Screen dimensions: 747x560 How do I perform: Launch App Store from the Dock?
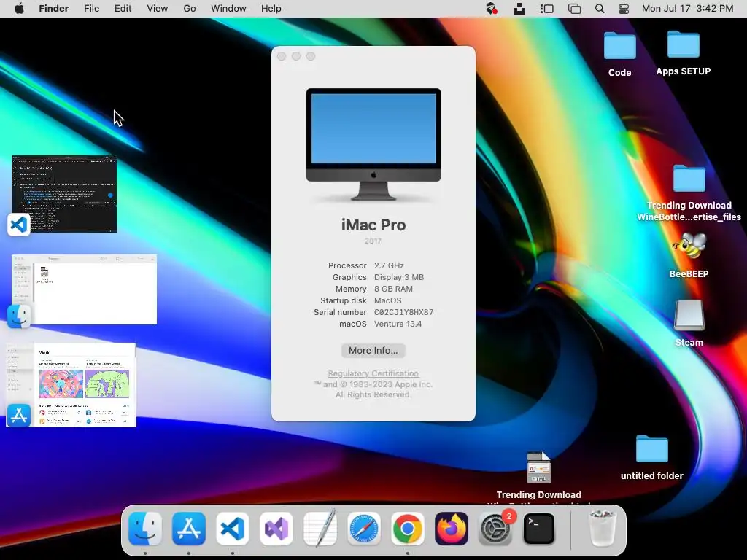(x=189, y=529)
